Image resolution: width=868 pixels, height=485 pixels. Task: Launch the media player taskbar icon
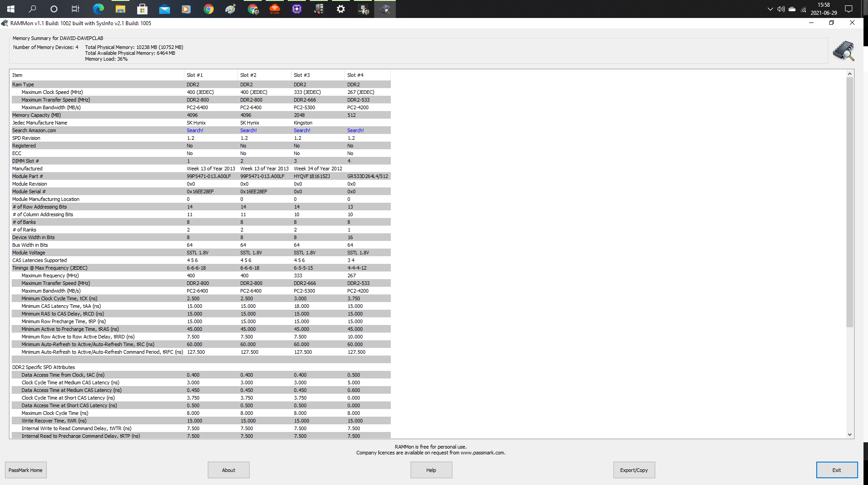pyautogui.click(x=186, y=9)
